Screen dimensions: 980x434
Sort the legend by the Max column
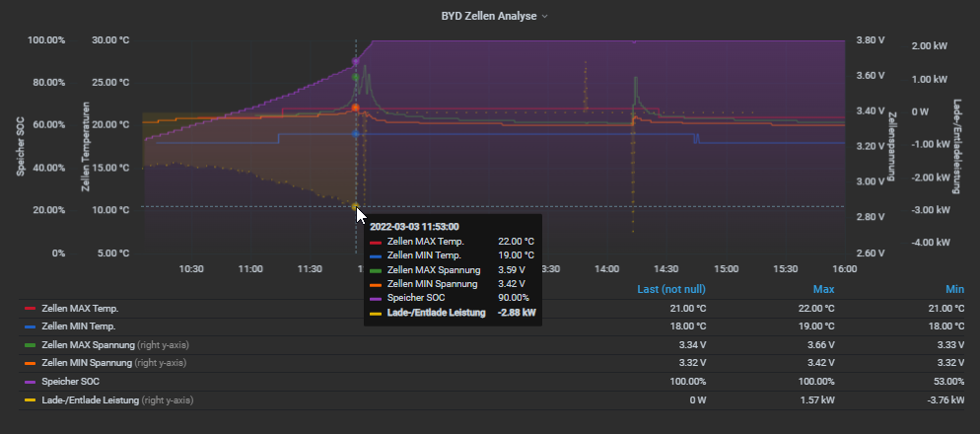tap(824, 289)
